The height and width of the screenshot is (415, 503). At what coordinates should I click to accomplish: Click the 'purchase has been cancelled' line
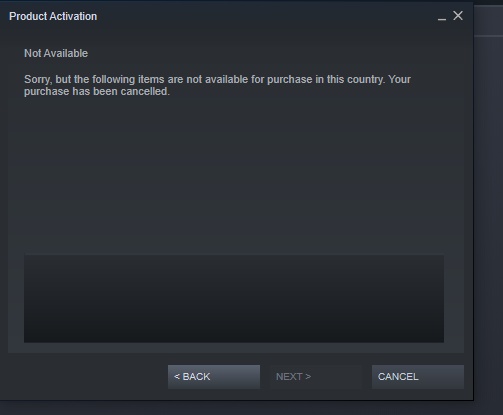[97, 91]
